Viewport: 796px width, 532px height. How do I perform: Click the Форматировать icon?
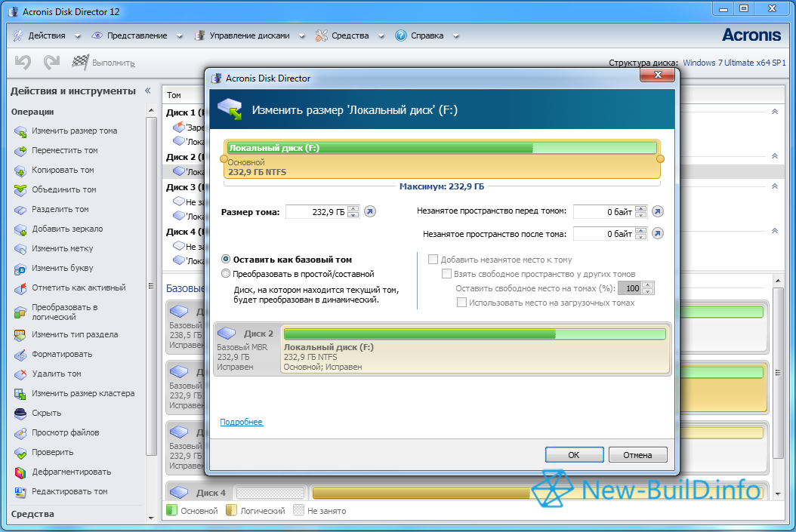coord(20,355)
